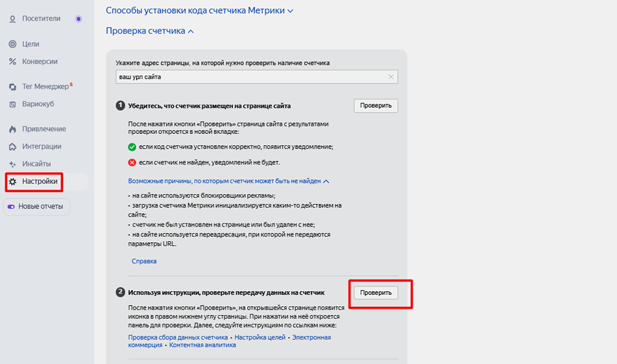Expand Способы установки кода счетчика Метрики
Viewport: 617px width, 364px height.
(x=199, y=10)
